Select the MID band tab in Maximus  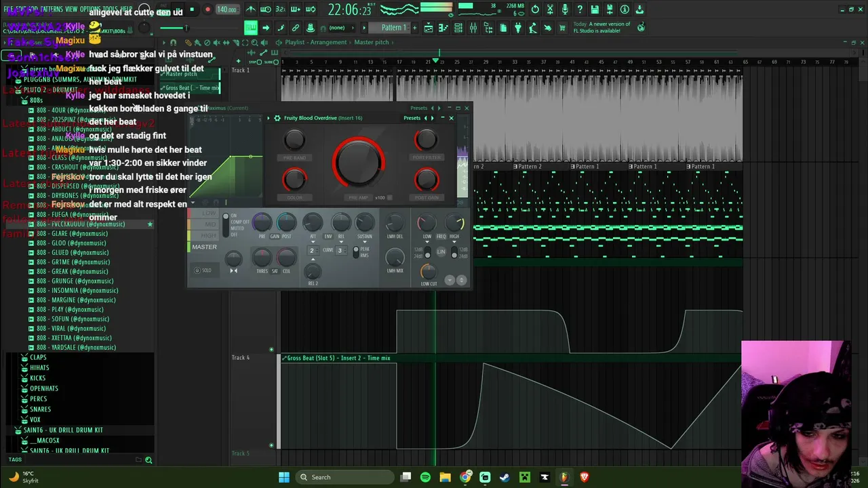point(203,224)
